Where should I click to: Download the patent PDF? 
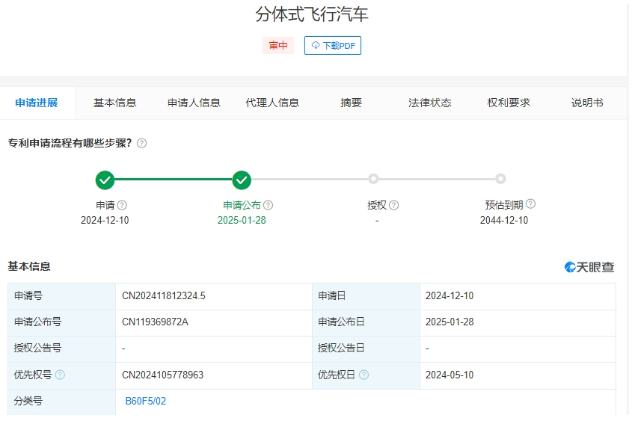[332, 46]
